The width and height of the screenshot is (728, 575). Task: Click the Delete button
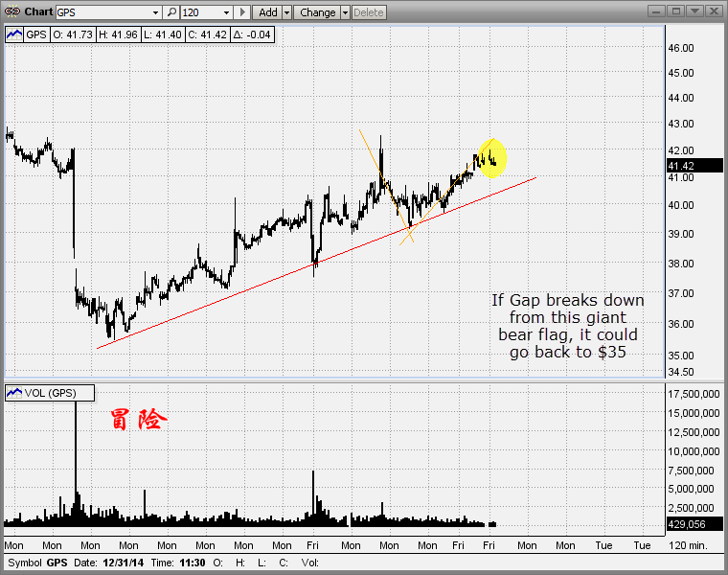369,12
